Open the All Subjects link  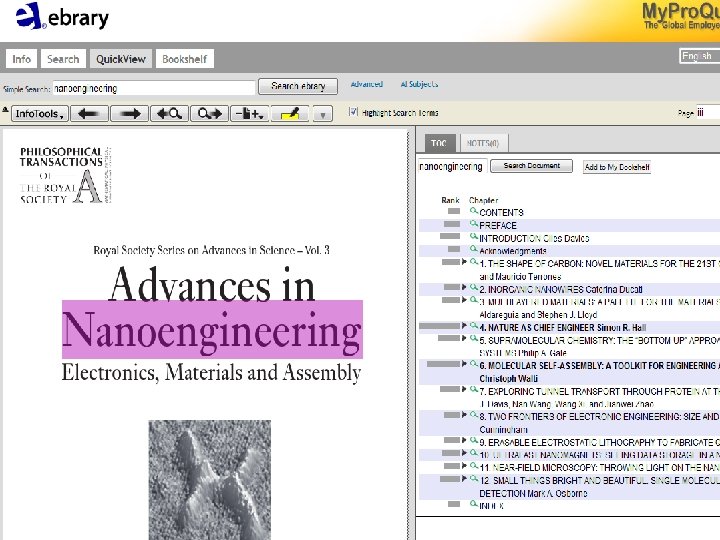(419, 84)
